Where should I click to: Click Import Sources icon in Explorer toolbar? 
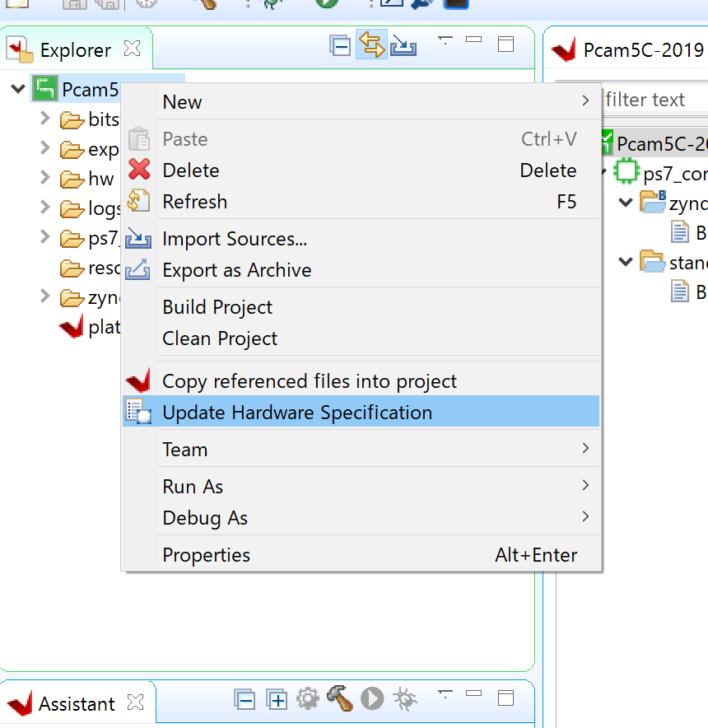pos(403,46)
